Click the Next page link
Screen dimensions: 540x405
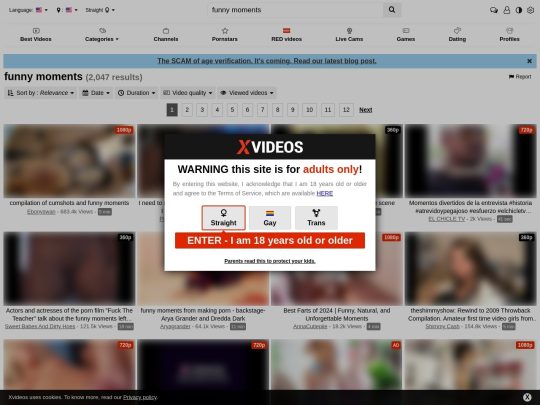click(365, 110)
